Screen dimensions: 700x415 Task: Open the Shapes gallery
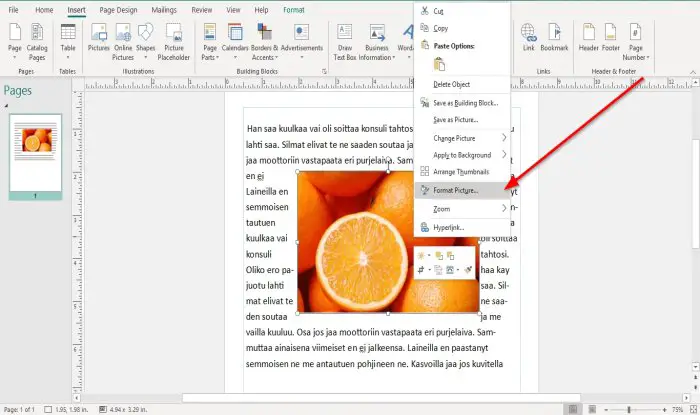146,42
